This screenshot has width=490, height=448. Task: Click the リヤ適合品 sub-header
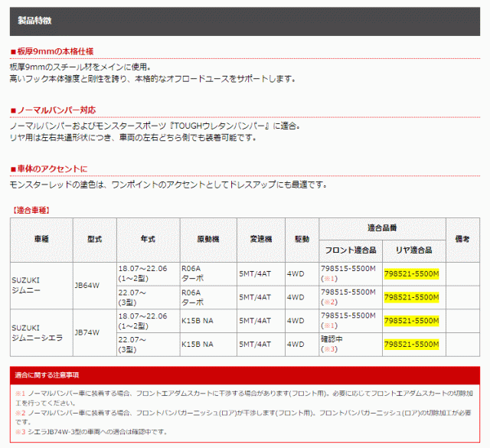tap(413, 250)
